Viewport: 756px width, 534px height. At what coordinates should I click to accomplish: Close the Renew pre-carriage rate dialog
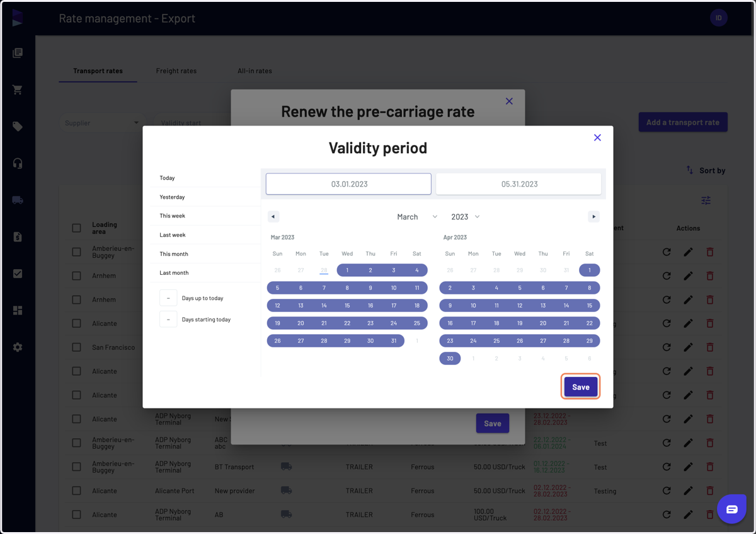point(509,101)
